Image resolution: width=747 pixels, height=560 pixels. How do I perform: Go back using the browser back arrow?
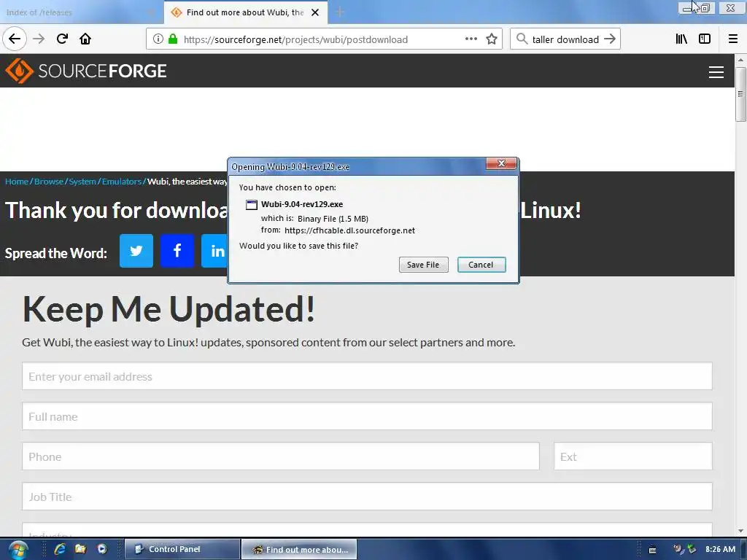coord(15,39)
